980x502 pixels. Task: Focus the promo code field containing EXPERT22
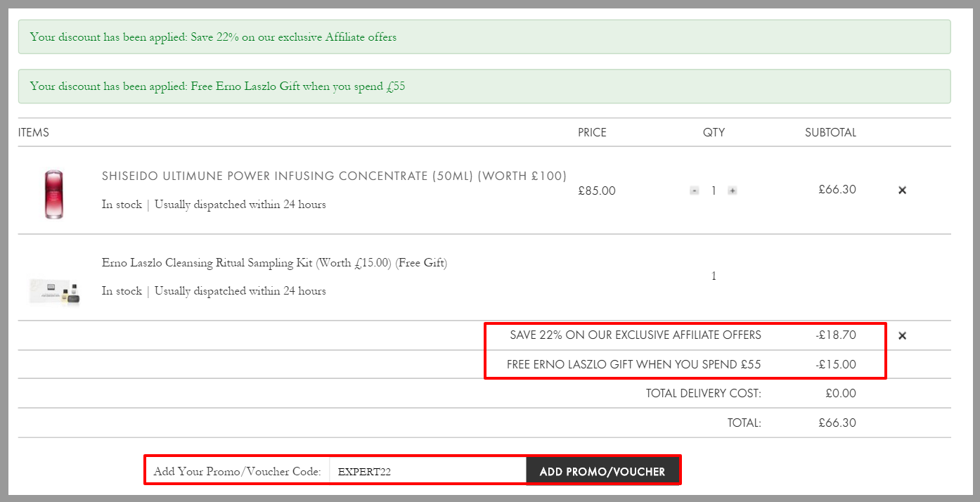[427, 472]
